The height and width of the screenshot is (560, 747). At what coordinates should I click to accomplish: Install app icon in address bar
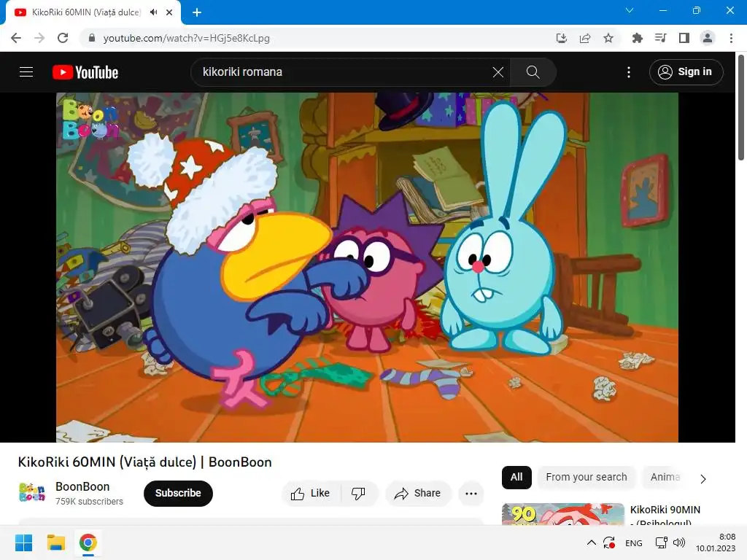coord(562,38)
